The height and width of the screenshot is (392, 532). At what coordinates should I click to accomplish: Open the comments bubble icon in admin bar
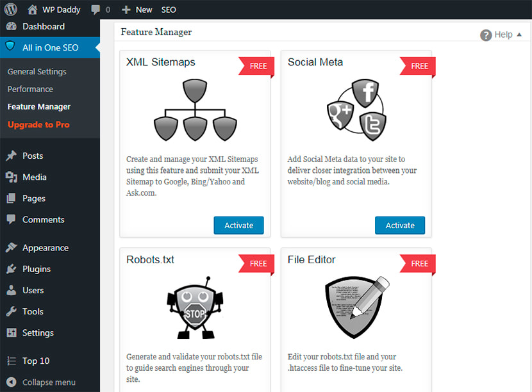pos(96,10)
